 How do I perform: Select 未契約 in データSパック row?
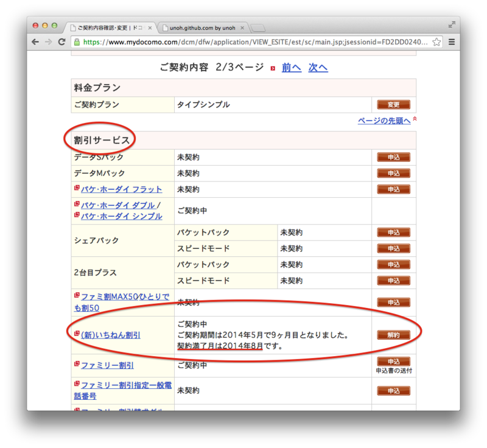(188, 158)
